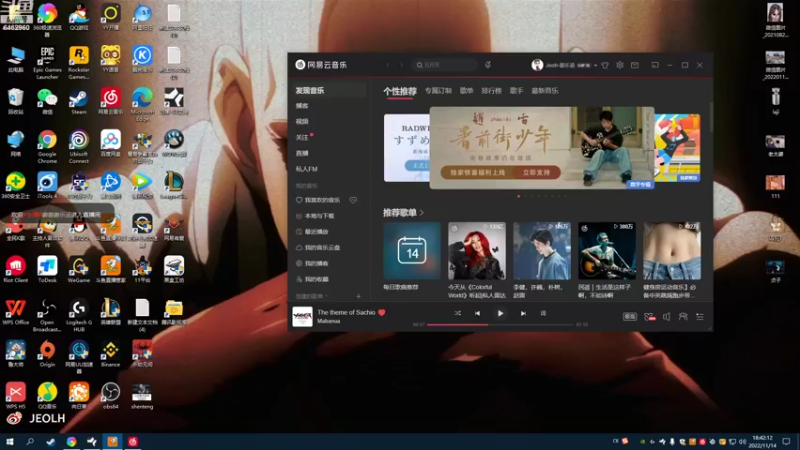Open the 每日歌曲推荐 calendar card

(412, 251)
